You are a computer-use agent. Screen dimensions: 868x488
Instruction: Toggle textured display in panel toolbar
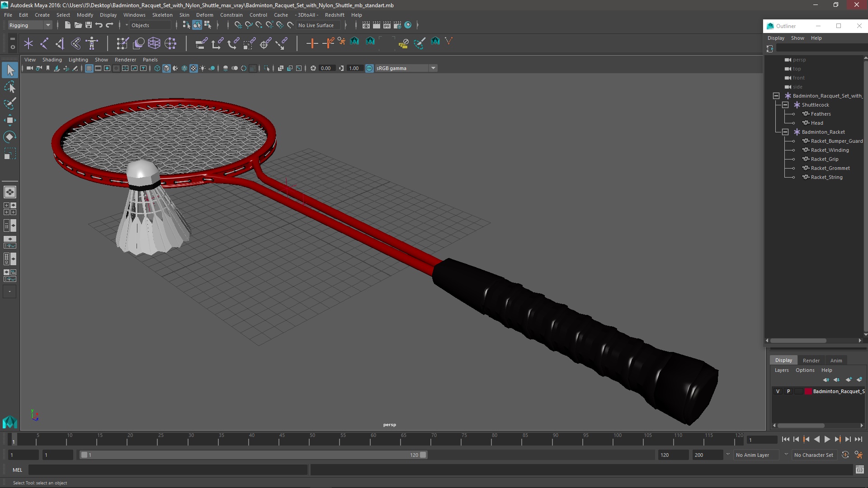(x=193, y=68)
